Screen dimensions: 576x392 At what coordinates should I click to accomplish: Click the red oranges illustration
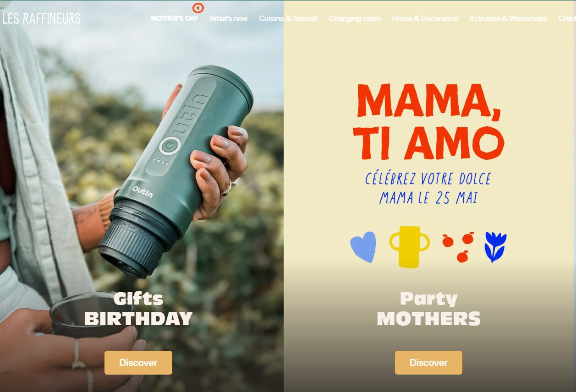click(x=458, y=247)
